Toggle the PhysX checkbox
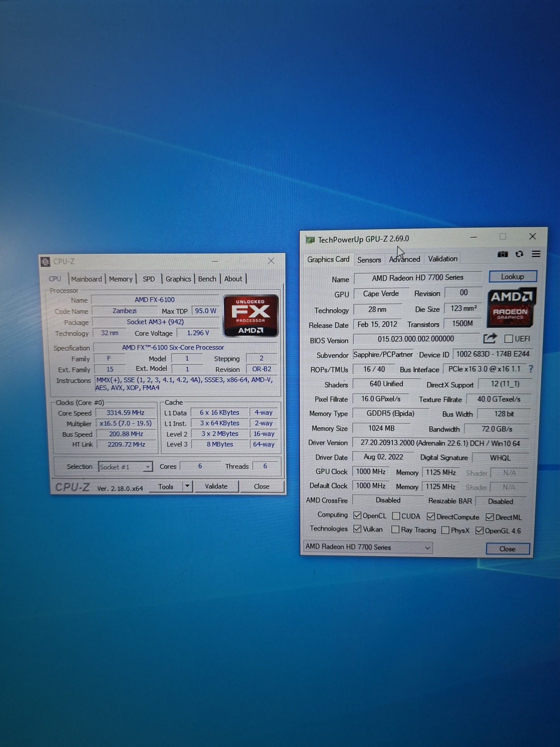The image size is (560, 747). click(445, 530)
